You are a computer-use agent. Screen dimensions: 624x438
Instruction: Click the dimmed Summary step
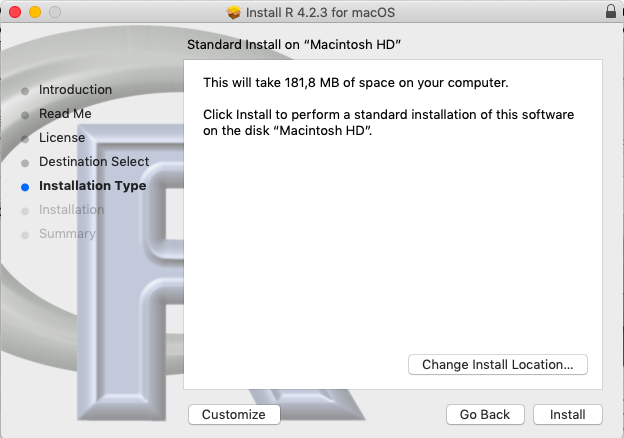tap(67, 234)
